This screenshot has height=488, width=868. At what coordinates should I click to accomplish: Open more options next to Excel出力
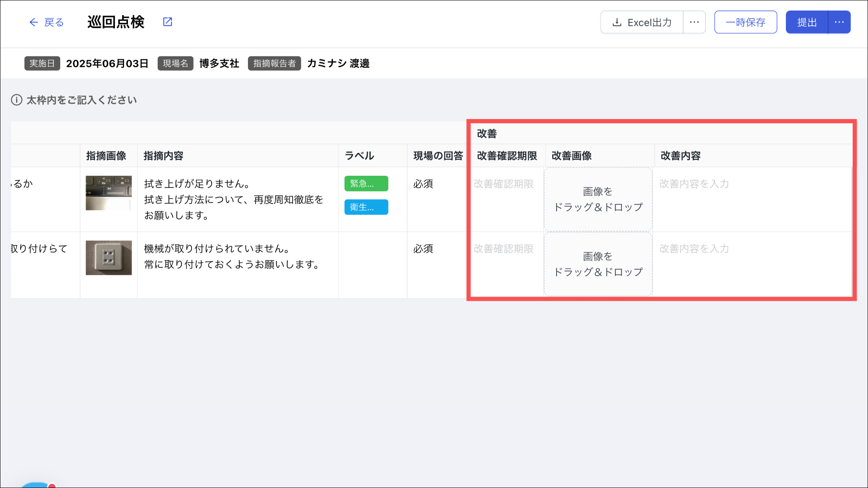click(x=694, y=22)
